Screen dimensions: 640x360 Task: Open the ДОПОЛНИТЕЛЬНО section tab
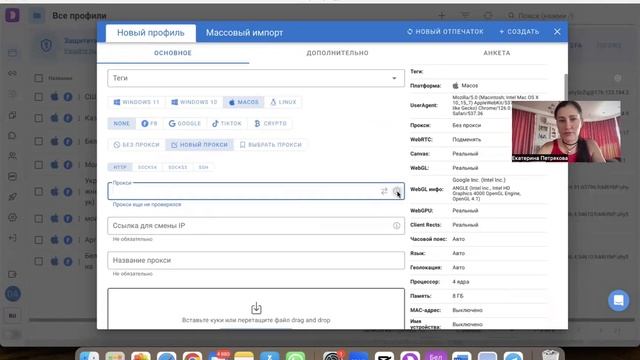point(337,53)
